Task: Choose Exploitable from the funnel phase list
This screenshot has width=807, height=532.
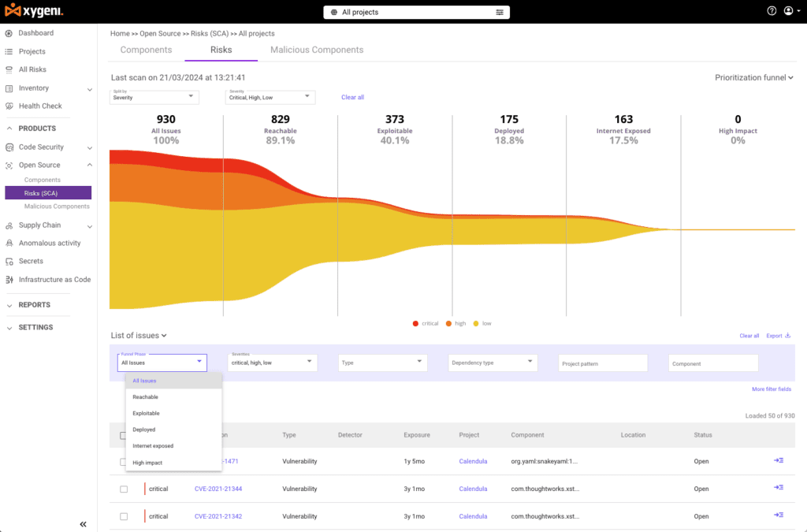Action: [x=146, y=413]
